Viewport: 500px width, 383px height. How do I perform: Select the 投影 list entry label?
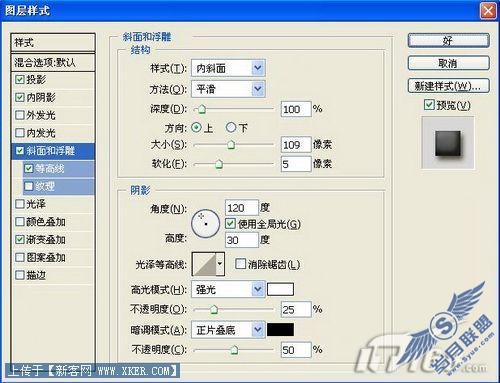[36, 79]
